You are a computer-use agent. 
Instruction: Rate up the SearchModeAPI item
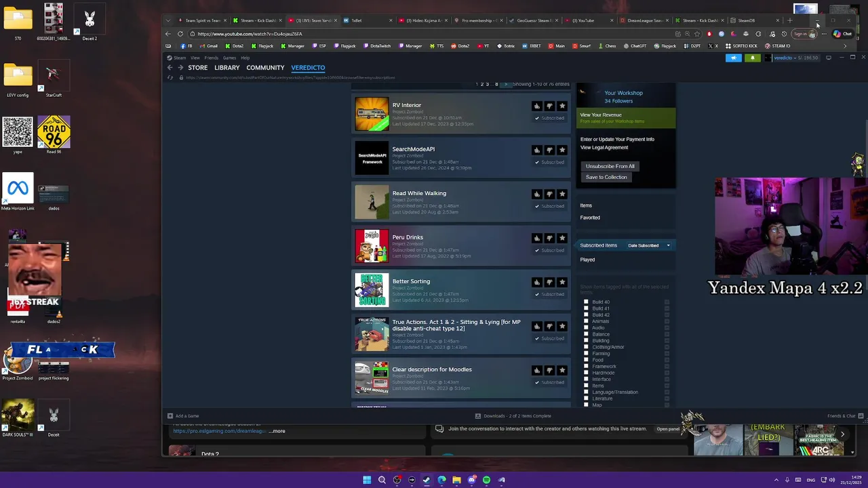(x=537, y=150)
